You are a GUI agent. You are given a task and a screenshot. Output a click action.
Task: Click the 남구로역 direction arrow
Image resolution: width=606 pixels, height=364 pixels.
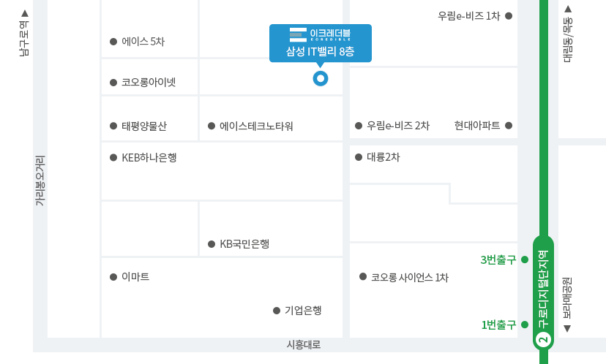[x=25, y=13]
